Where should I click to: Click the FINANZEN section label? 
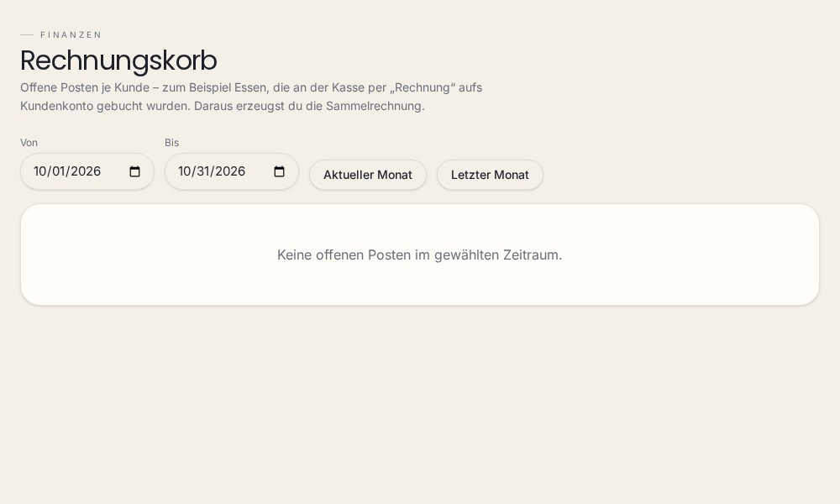[x=71, y=34]
